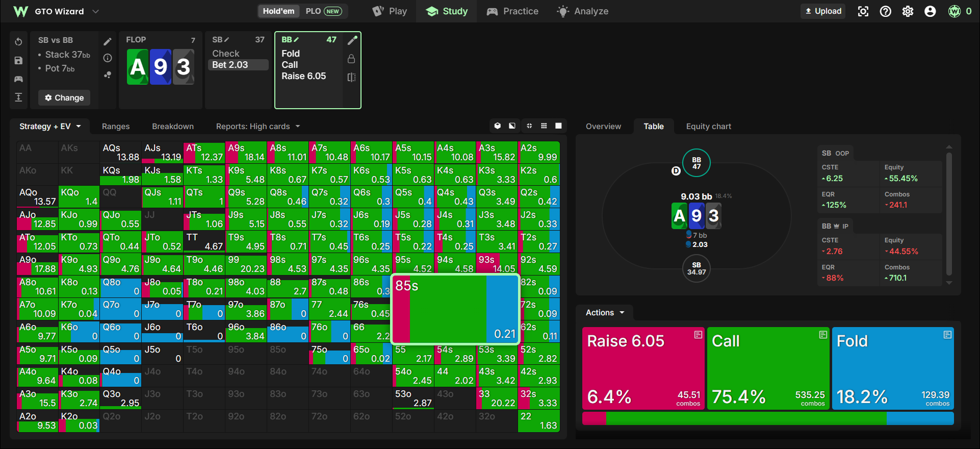
Task: Toggle the dice randomizer icon above matrix
Action: tap(498, 126)
